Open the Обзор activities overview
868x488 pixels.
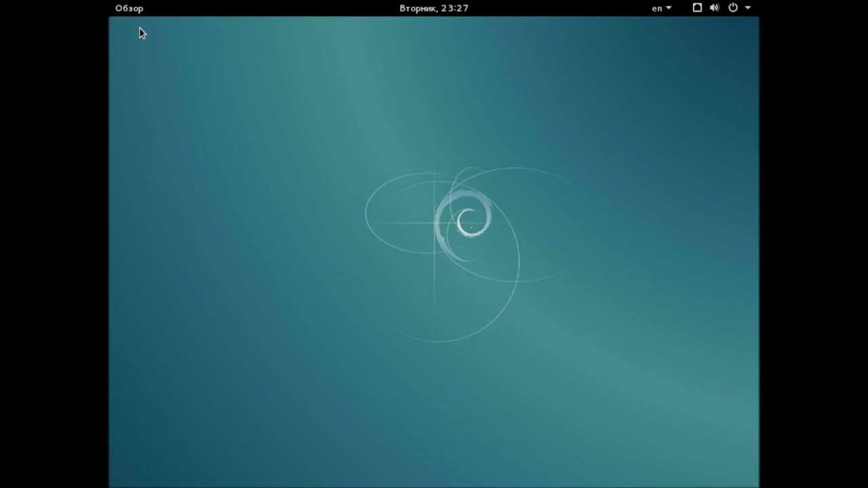click(129, 8)
